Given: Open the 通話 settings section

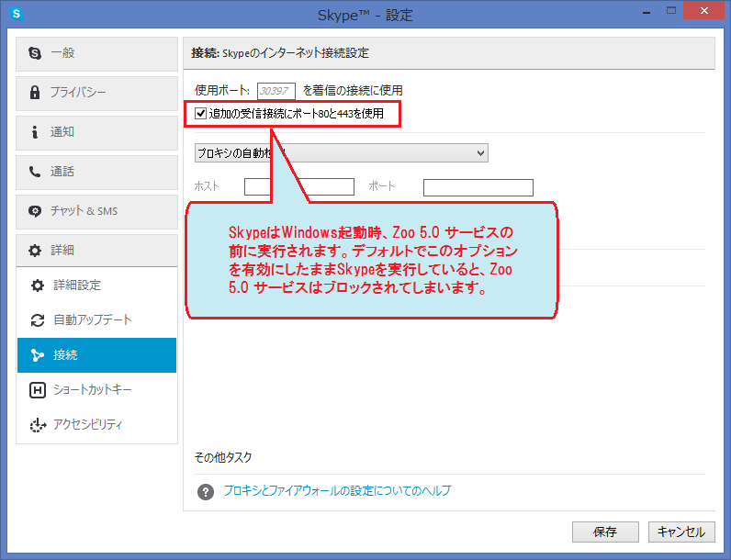Looking at the screenshot, I should tap(97, 173).
